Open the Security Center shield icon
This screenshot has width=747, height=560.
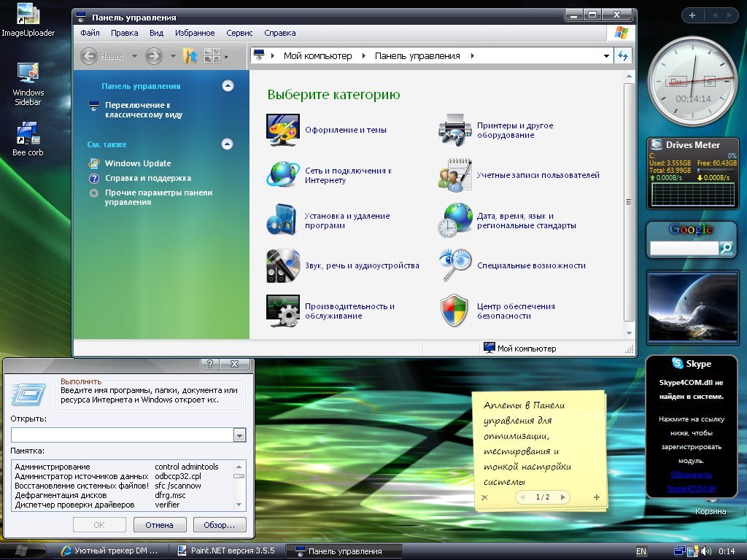click(454, 311)
